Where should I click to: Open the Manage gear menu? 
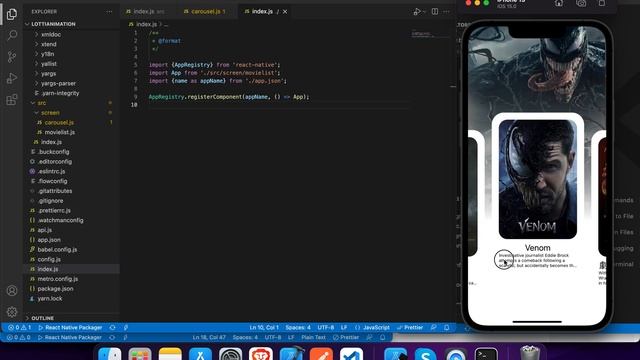12,312
